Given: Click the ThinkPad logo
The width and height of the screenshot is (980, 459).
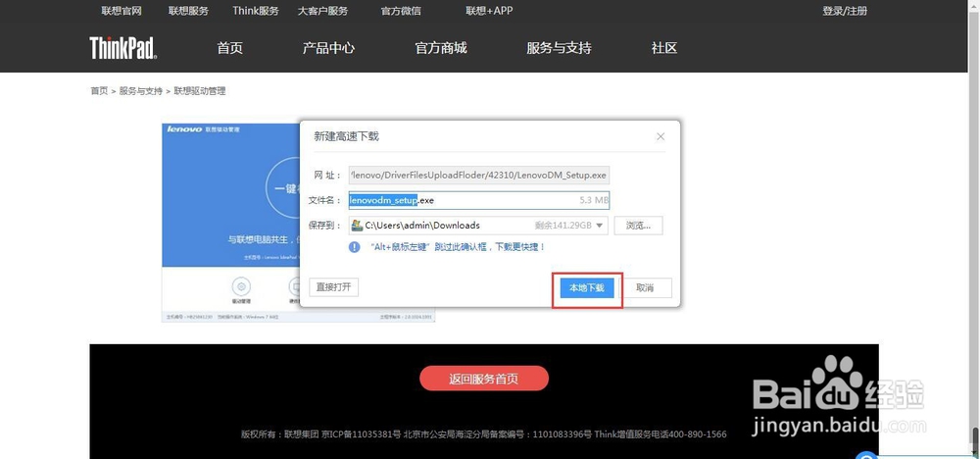Looking at the screenshot, I should (x=123, y=47).
